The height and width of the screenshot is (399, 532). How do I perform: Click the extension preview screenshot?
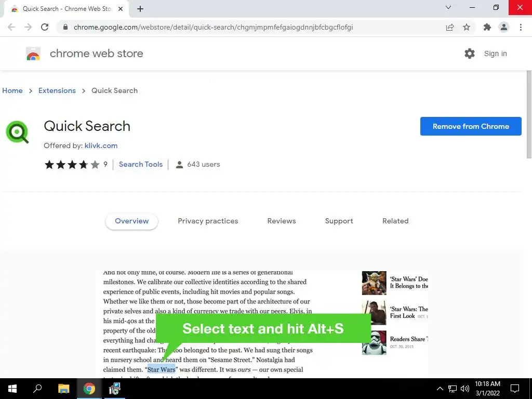point(262,324)
